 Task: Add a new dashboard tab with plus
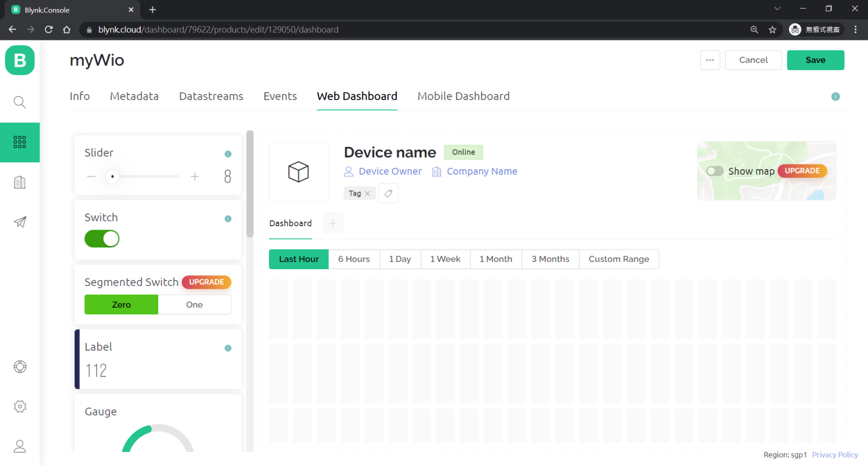[333, 223]
